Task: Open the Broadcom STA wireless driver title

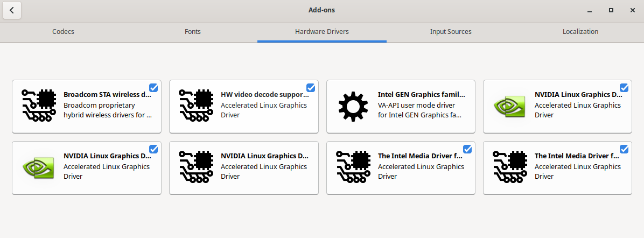Action: [x=108, y=95]
